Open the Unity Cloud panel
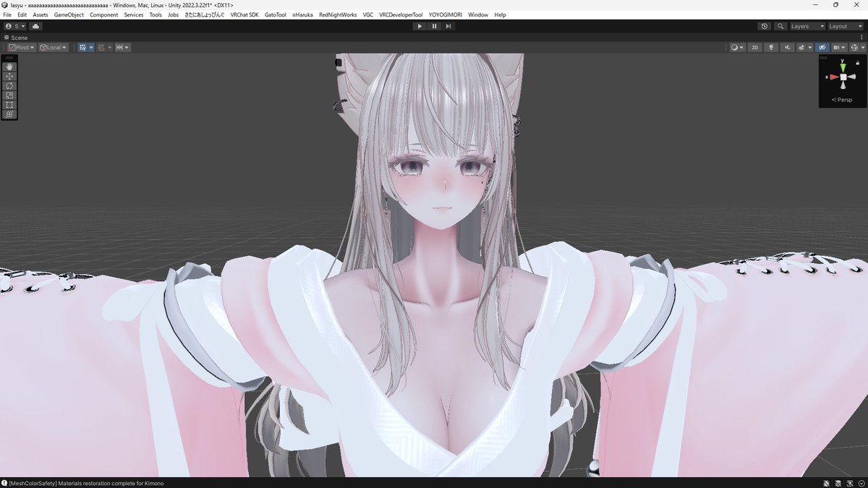The height and width of the screenshot is (488, 868). tap(35, 26)
